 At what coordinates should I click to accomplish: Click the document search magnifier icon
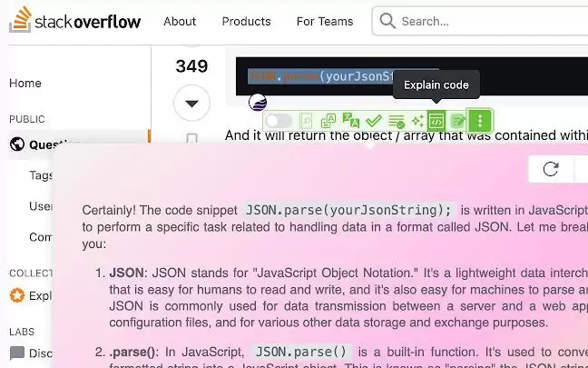tap(306, 121)
